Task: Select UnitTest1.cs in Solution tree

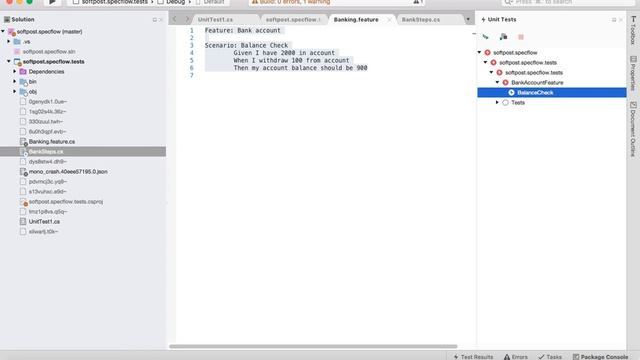Action: (x=44, y=222)
